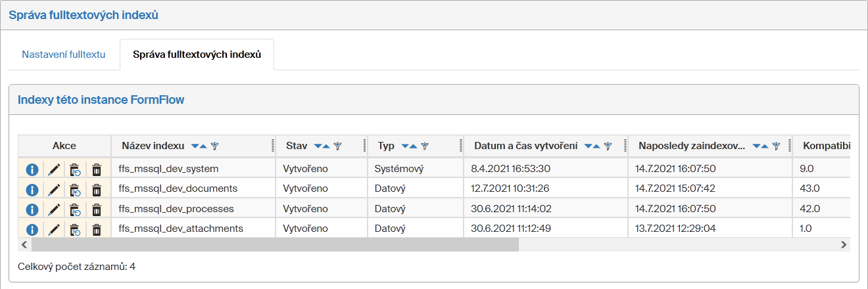Image resolution: width=868 pixels, height=289 pixels.
Task: Sort Stav column ascending
Action: pyautogui.click(x=327, y=146)
